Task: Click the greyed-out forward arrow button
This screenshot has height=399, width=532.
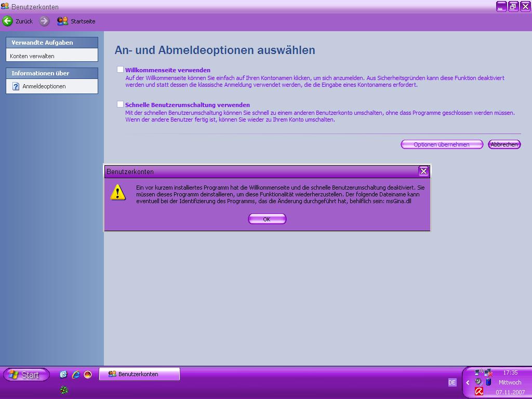Action: (x=44, y=21)
